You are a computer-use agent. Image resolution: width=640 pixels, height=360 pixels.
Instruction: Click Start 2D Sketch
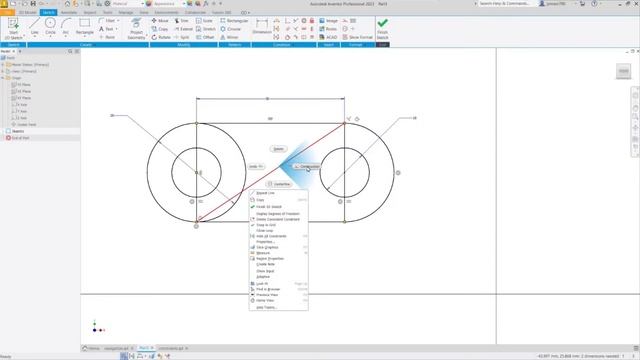click(13, 29)
